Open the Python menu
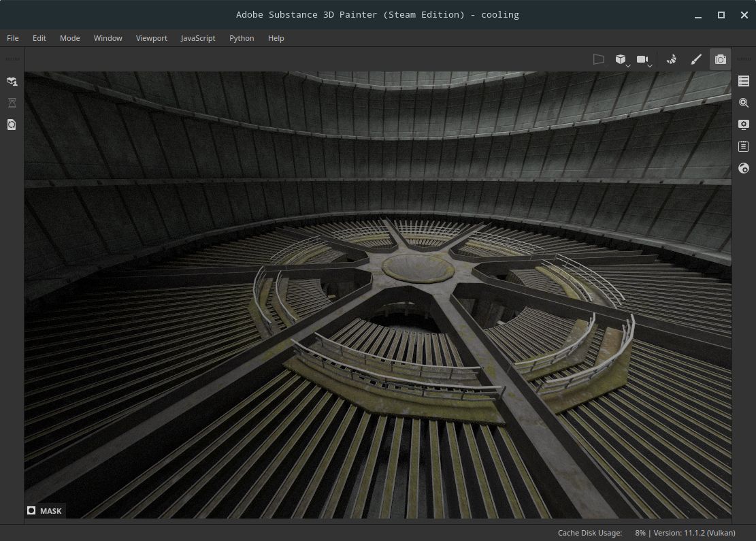 [x=242, y=38]
